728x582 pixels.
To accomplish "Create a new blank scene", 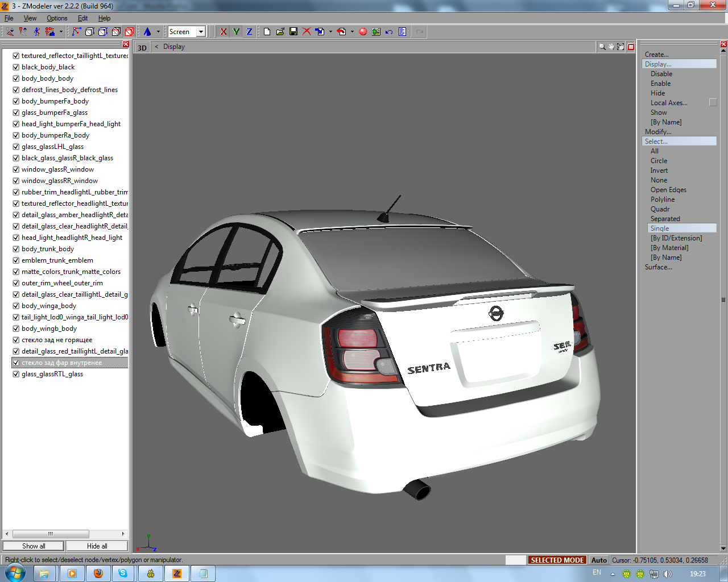I will click(x=267, y=32).
